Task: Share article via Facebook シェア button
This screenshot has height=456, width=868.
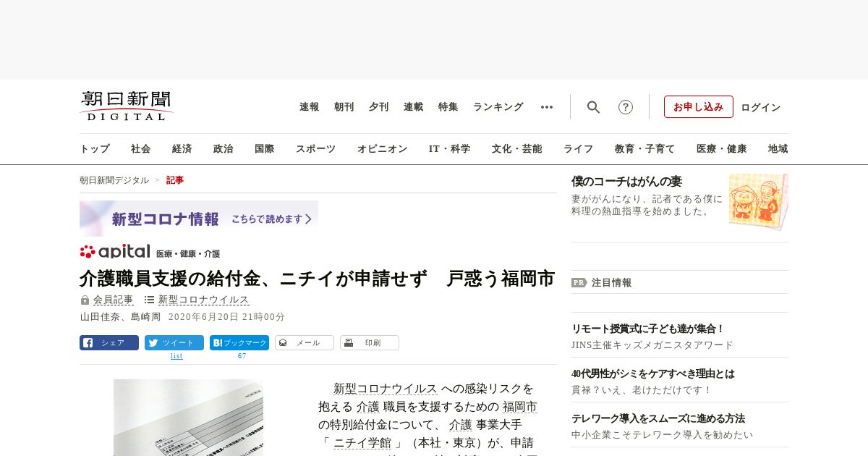Action: tap(109, 343)
